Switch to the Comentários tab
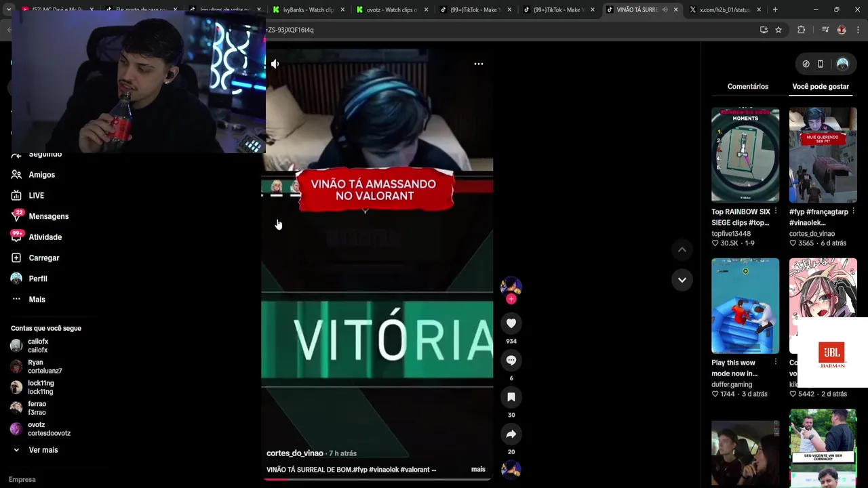 tap(748, 87)
